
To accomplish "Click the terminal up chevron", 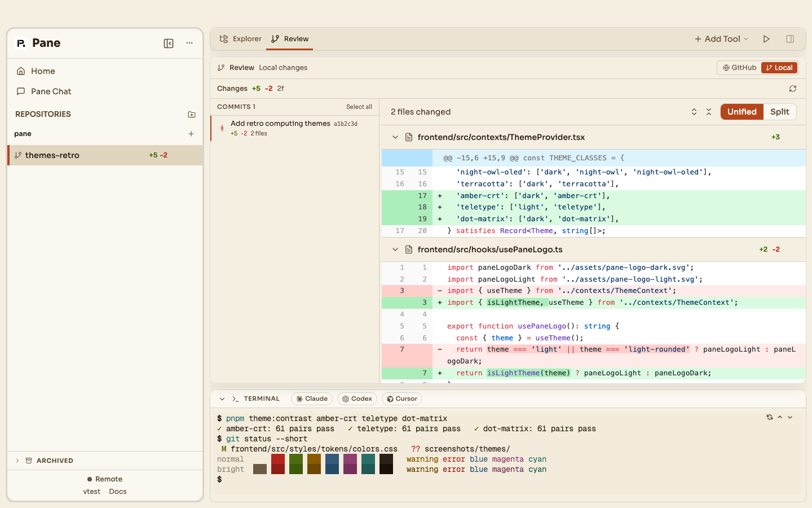I will 780,417.
